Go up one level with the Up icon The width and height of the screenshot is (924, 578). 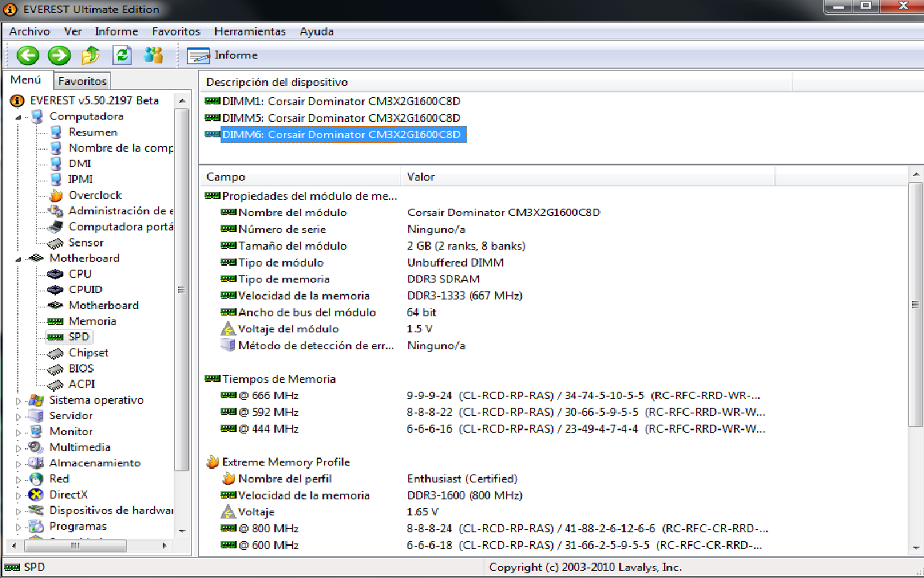click(x=91, y=55)
